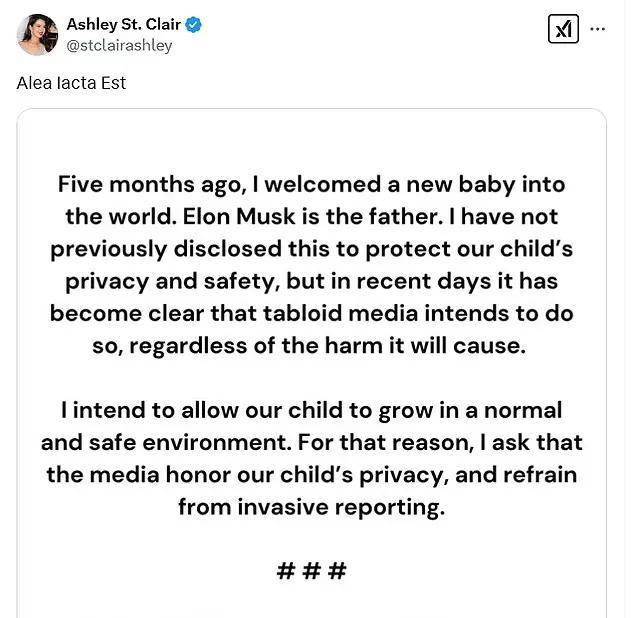Click the 'Five months ago, I welcomed' line
This screenshot has height=618, width=634.
pos(311,185)
